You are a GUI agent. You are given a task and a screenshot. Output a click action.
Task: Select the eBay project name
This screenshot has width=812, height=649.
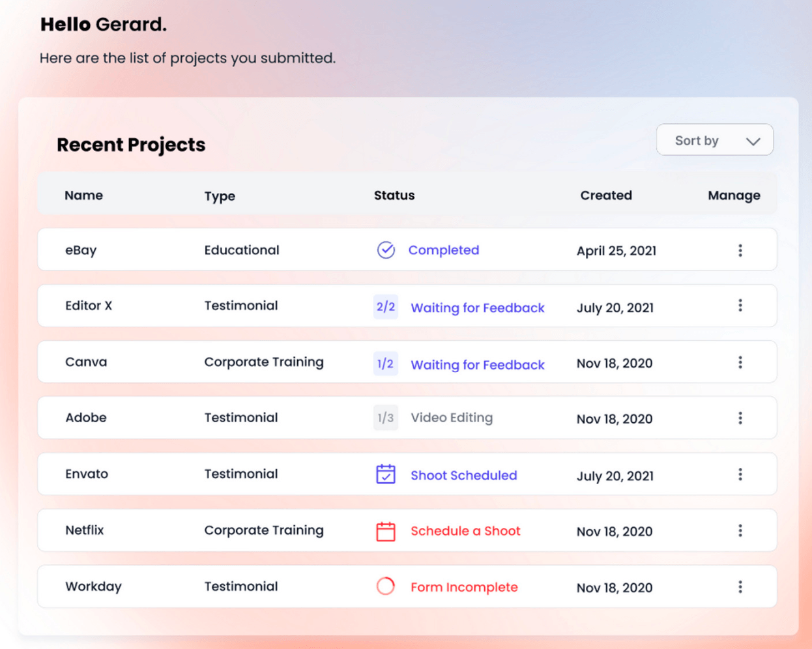(81, 250)
